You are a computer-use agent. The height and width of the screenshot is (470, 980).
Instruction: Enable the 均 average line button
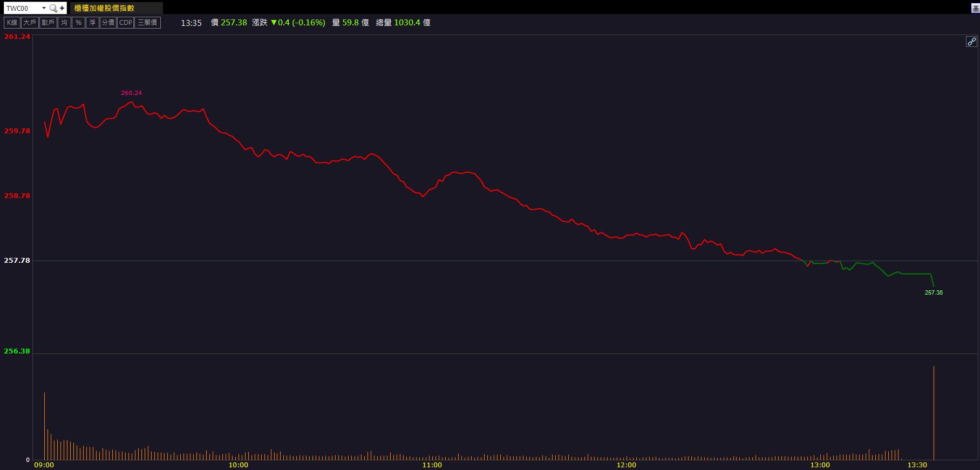pos(64,23)
